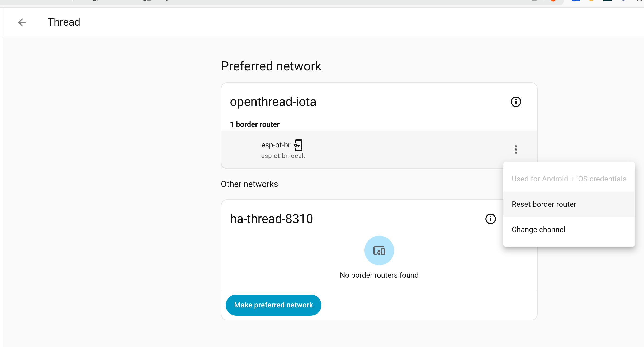Choose Change channel from the menu
This screenshot has height=347, width=644.
click(538, 230)
